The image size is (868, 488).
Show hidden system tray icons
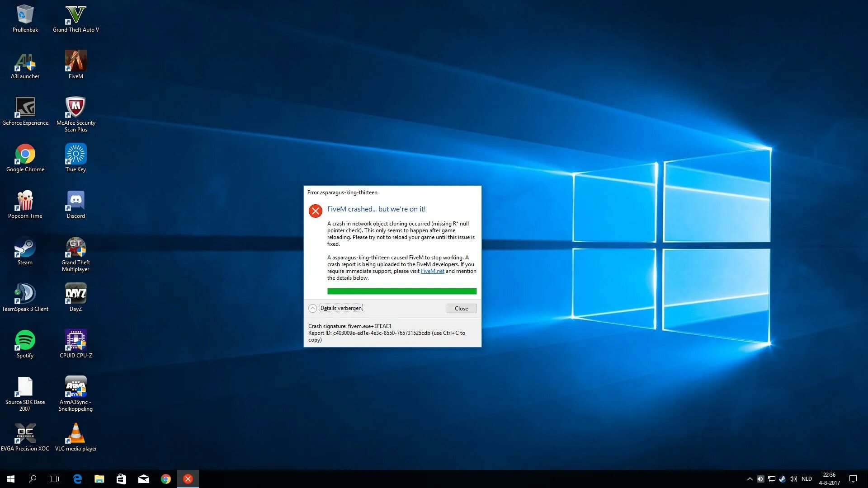tap(750, 479)
